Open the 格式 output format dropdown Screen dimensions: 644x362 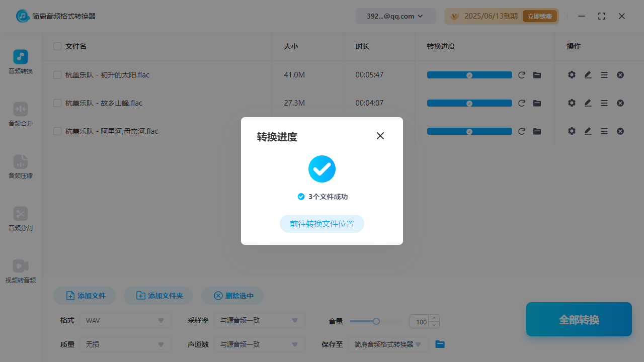coord(125,320)
